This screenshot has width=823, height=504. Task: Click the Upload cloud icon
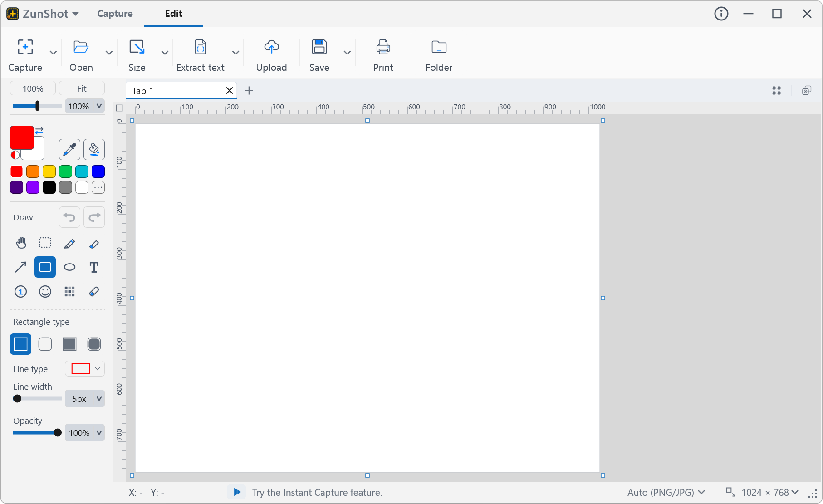coord(271,47)
